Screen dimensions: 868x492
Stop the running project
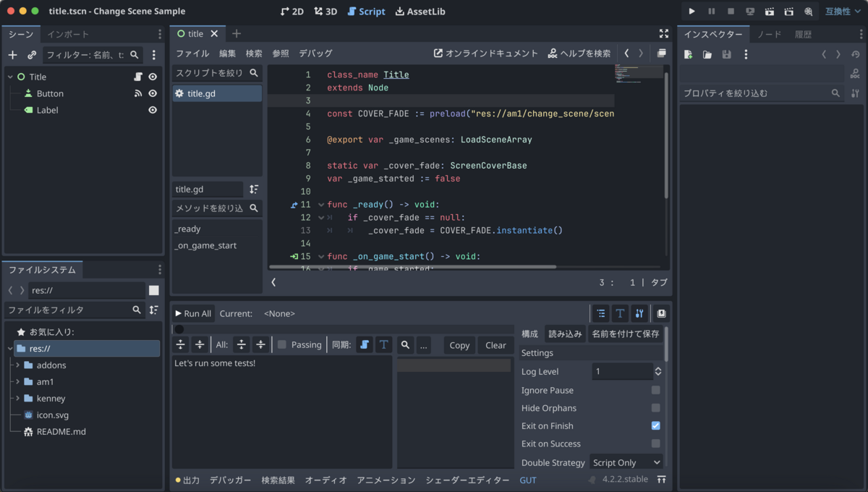(x=730, y=11)
